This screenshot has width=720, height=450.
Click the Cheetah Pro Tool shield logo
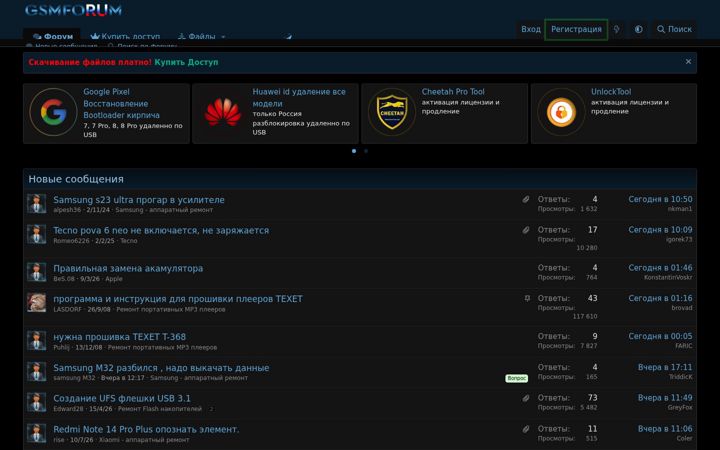[392, 112]
